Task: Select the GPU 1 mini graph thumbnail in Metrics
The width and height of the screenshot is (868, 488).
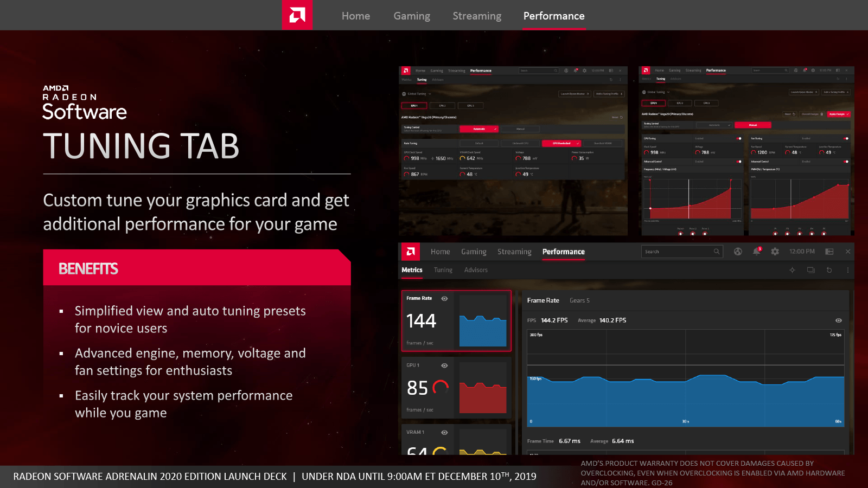Action: click(483, 388)
